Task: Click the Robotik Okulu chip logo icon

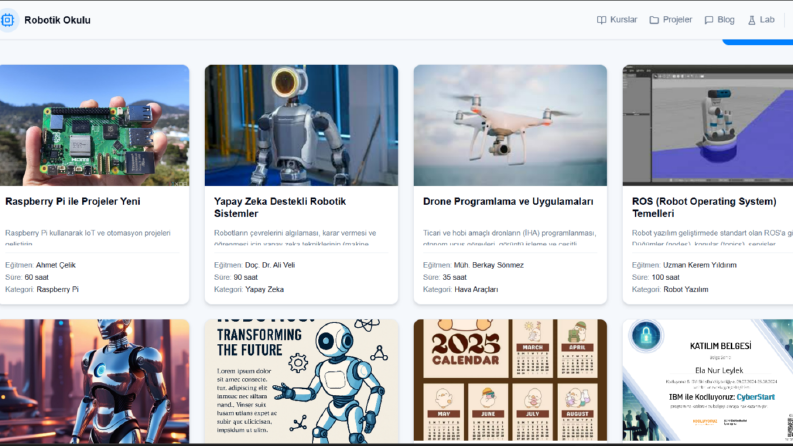Action: pyautogui.click(x=7, y=20)
